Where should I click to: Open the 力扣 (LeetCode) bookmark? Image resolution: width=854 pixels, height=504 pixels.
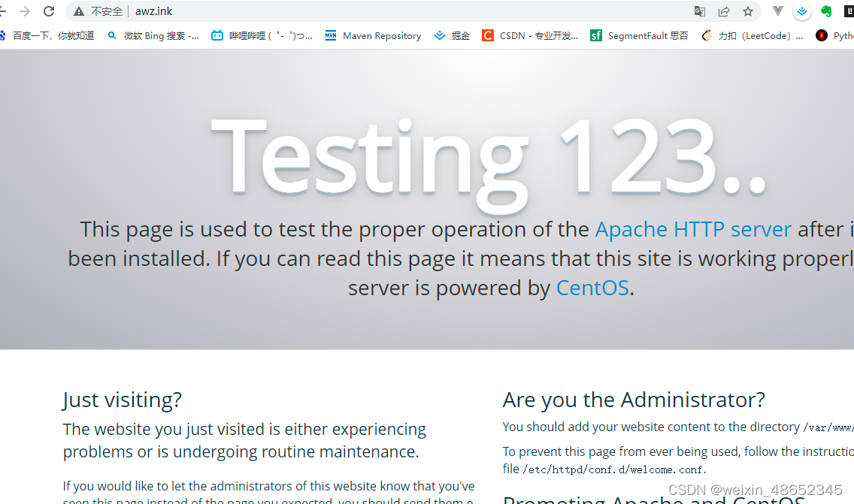tap(753, 36)
